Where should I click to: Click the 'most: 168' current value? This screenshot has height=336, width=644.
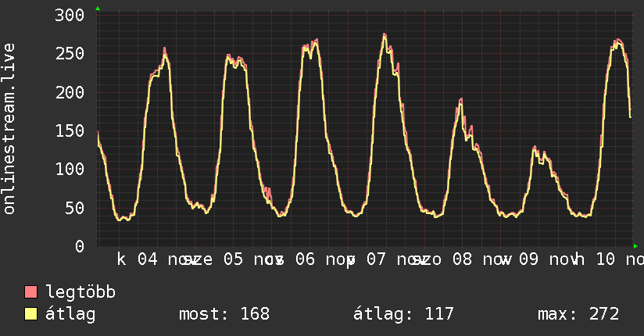[x=224, y=314]
